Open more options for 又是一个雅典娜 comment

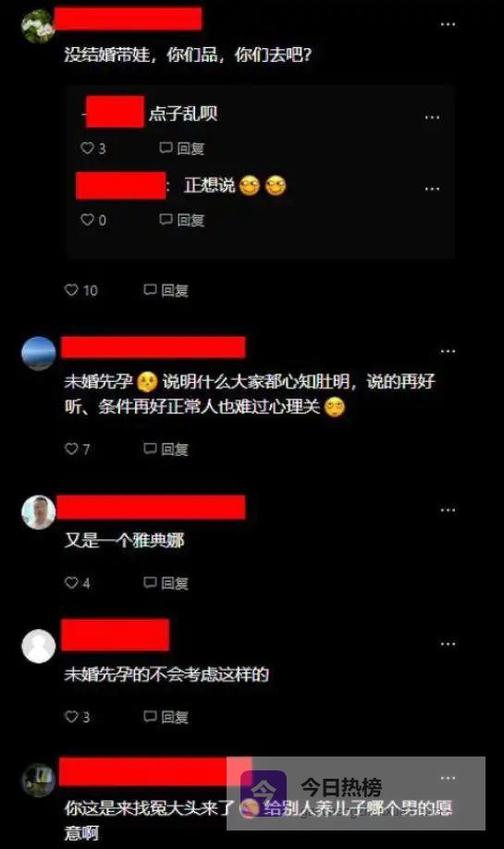[x=448, y=511]
